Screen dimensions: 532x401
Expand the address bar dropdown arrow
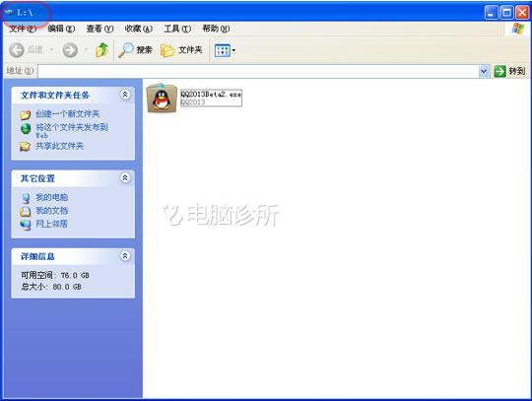(x=484, y=72)
